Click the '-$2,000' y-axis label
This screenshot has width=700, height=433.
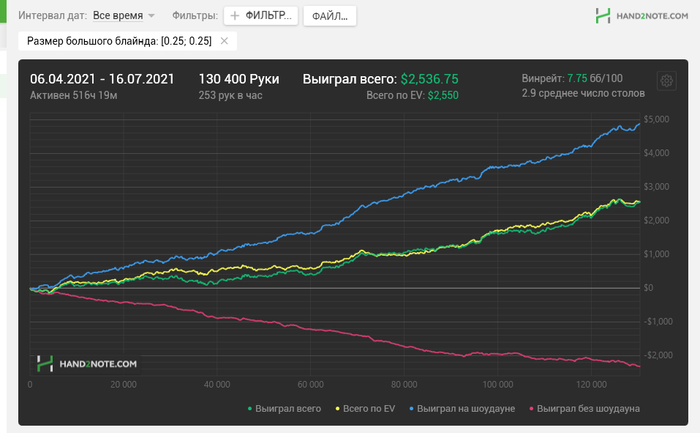(658, 355)
